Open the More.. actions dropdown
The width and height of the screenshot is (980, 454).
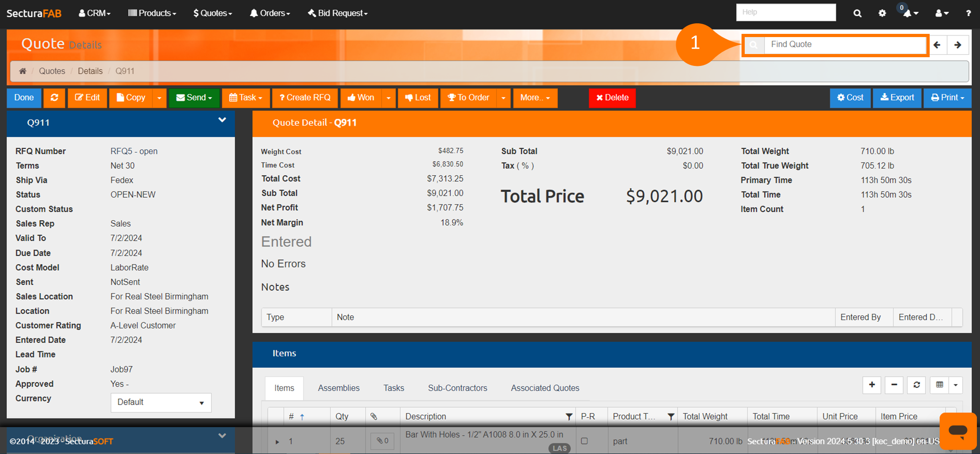(535, 98)
